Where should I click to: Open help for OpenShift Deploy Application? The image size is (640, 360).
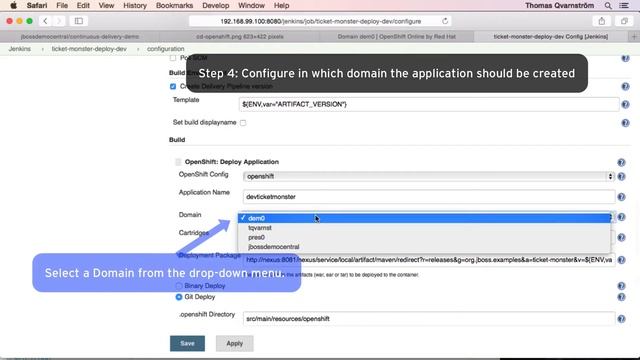coord(621,162)
